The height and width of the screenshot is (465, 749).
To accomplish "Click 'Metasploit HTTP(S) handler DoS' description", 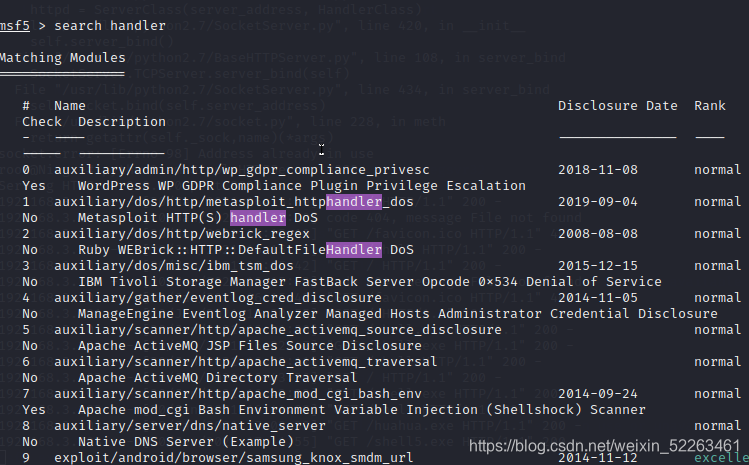I will pos(198,218).
